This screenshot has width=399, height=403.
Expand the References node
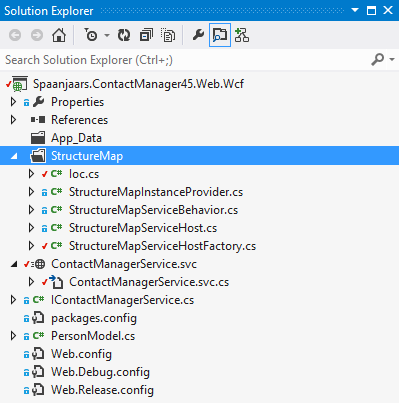[x=13, y=120]
